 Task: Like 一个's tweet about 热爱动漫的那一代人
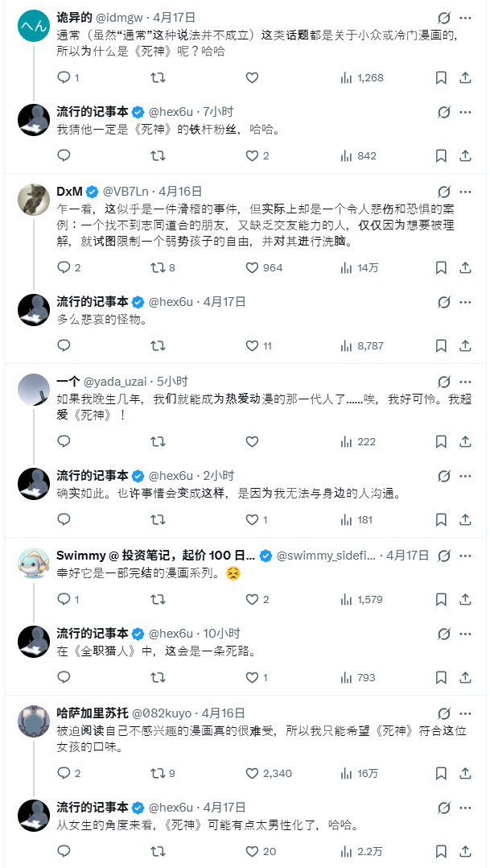[x=252, y=440]
